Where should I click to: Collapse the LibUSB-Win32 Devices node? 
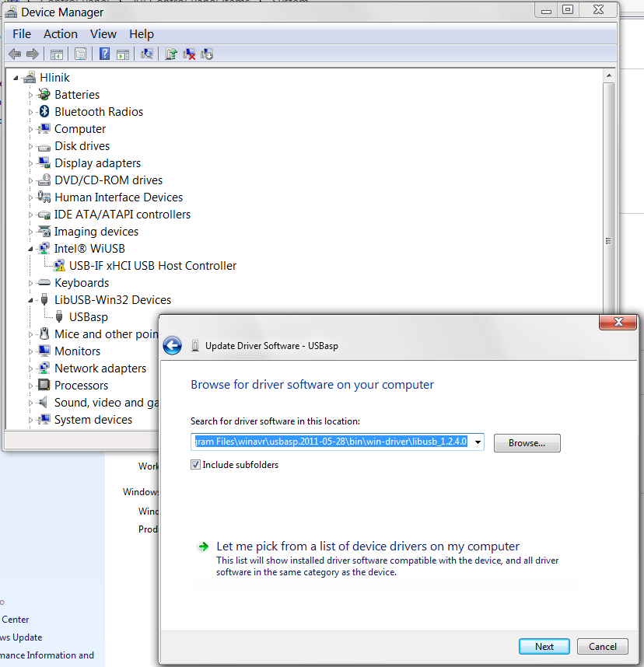click(x=32, y=300)
